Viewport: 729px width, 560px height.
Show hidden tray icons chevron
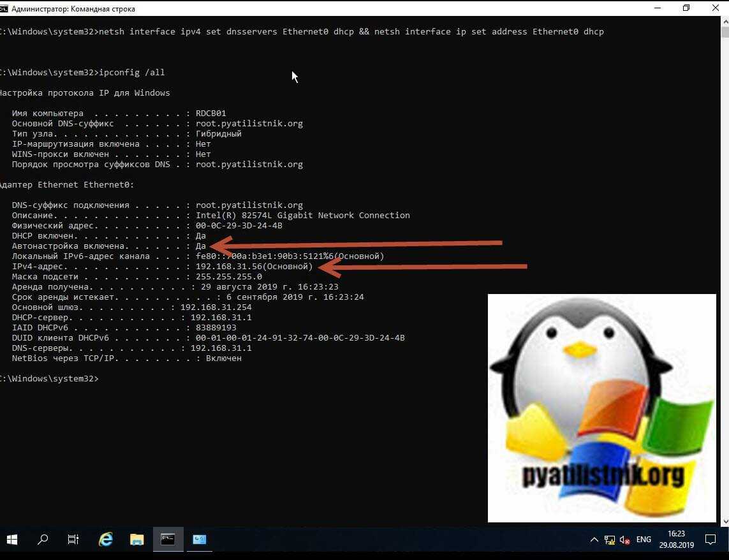tap(594, 540)
